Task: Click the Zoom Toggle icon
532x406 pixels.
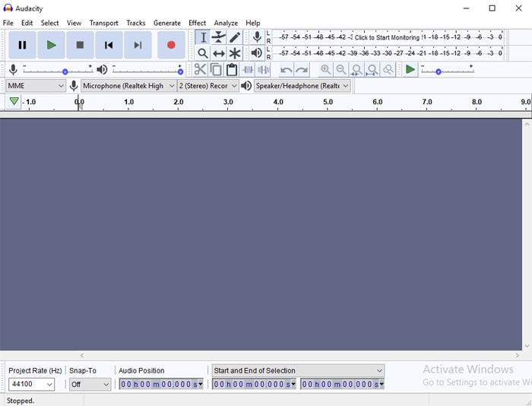Action: 388,70
